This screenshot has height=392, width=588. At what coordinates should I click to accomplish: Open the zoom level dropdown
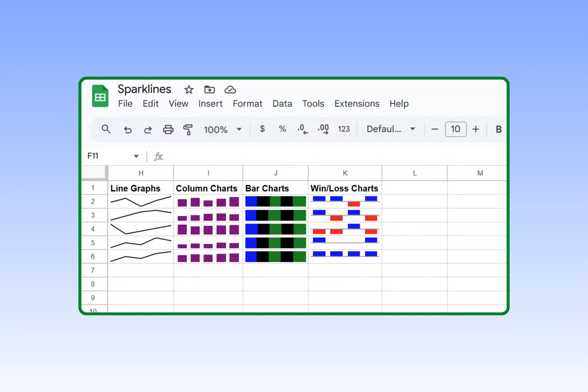click(239, 129)
